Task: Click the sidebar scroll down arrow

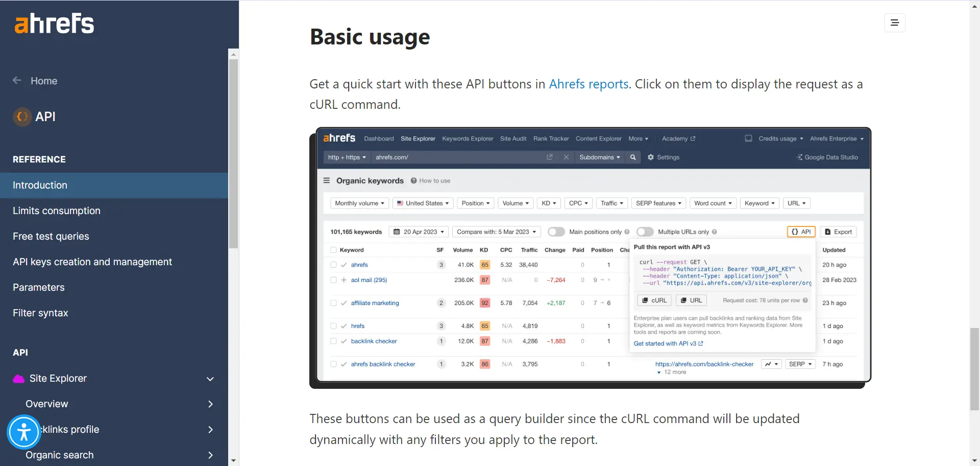Action: coord(233,461)
